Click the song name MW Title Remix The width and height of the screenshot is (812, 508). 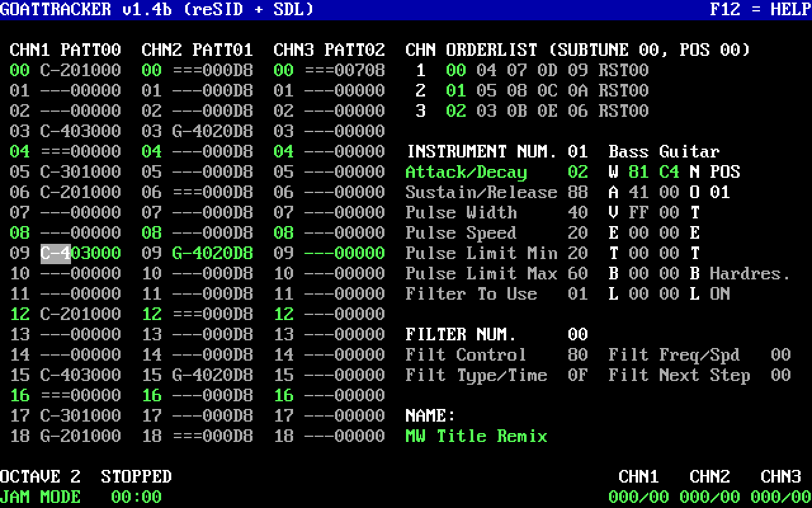click(x=476, y=436)
